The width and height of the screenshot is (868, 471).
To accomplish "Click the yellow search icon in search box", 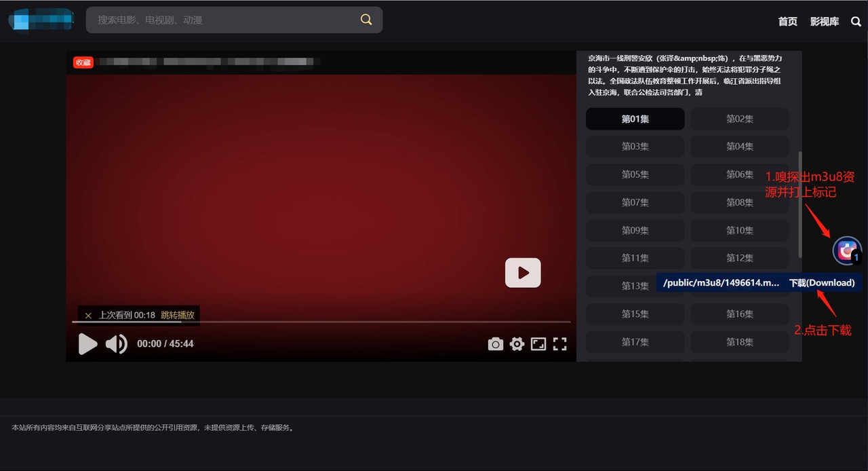I will [366, 20].
